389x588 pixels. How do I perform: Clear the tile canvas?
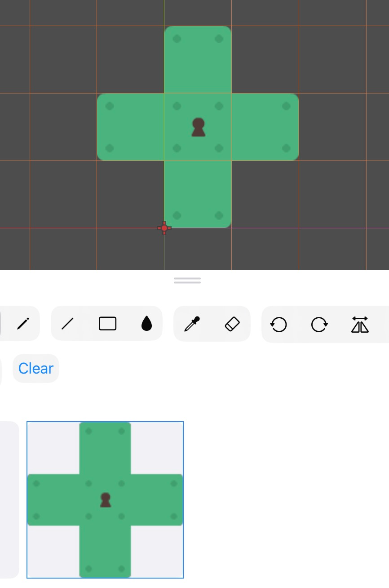pos(36,369)
